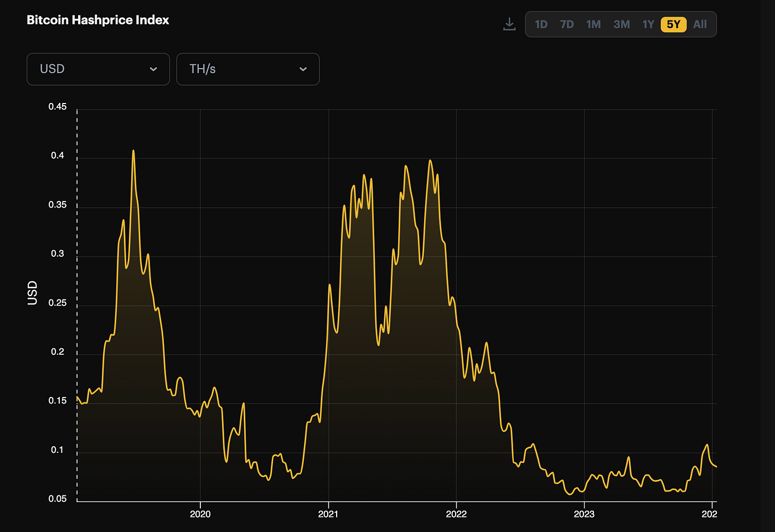
Task: Select the 7D time range
Action: click(x=567, y=24)
